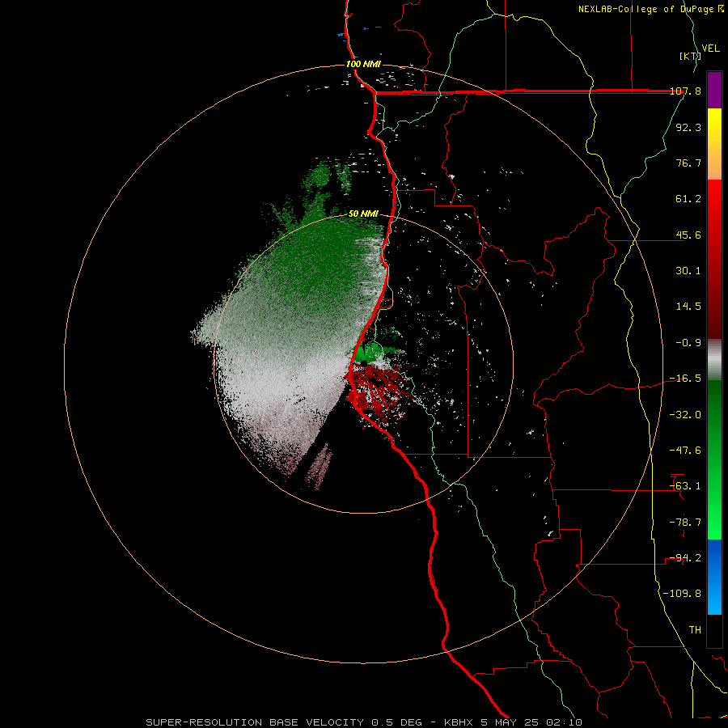The image size is (728, 728).
Task: Click the -94.2 legend value
Action: pos(685,558)
